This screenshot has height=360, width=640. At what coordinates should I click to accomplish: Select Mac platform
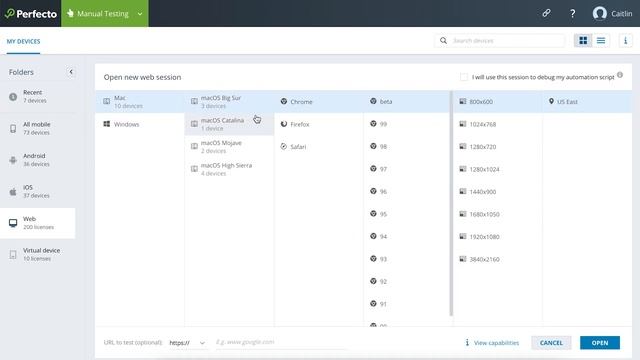pos(140,102)
